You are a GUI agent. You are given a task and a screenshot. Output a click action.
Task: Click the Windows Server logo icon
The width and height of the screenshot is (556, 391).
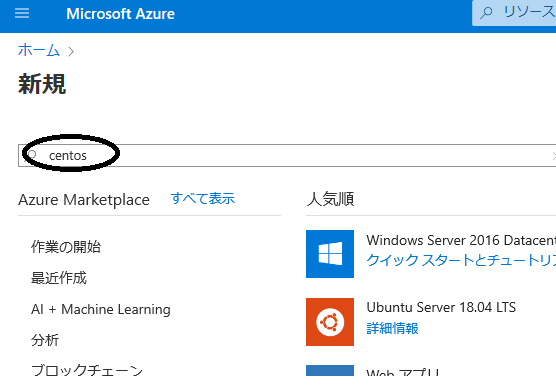point(330,254)
